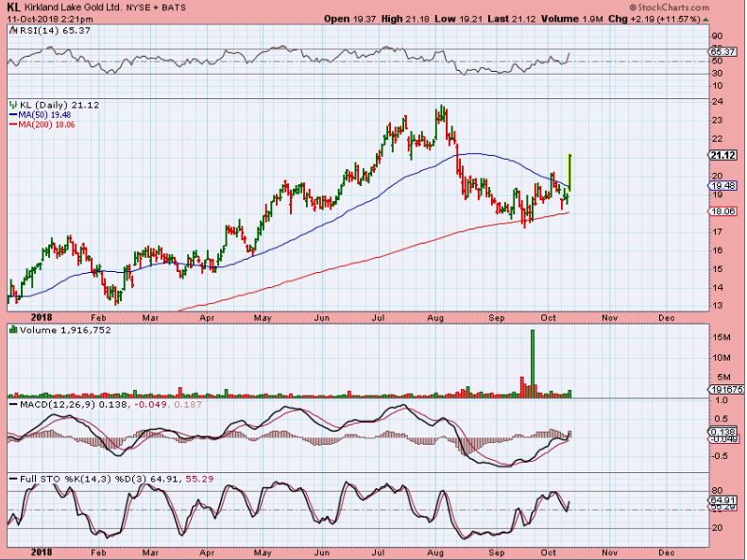Screen dimensions: 747x560
Task: Click the High 21.18 value in the header
Action: pos(406,19)
